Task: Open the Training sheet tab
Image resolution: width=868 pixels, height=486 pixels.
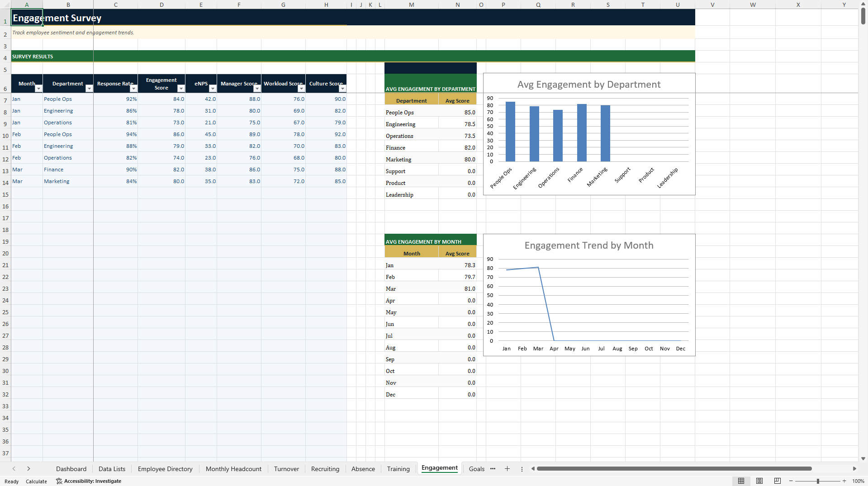Action: 398,469
